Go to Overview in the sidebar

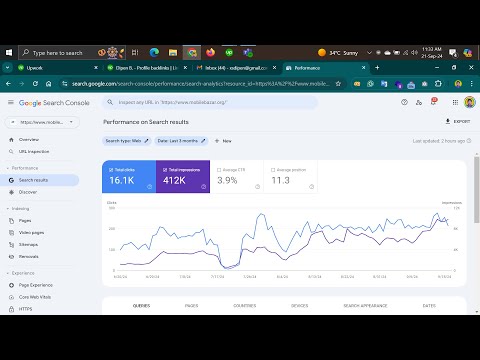tap(29, 140)
